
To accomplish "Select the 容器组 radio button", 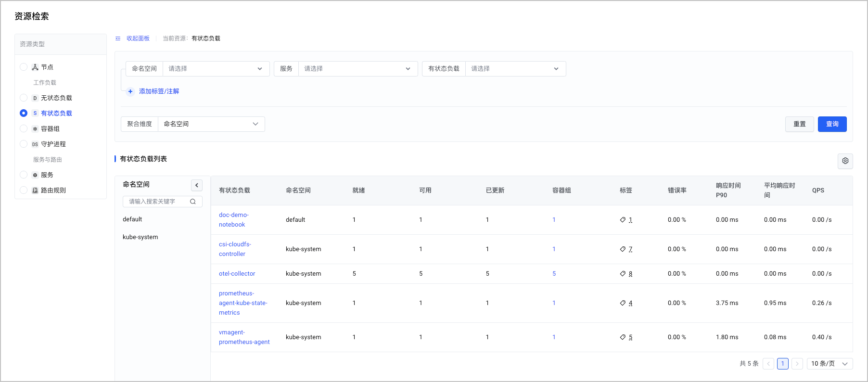I will (24, 128).
